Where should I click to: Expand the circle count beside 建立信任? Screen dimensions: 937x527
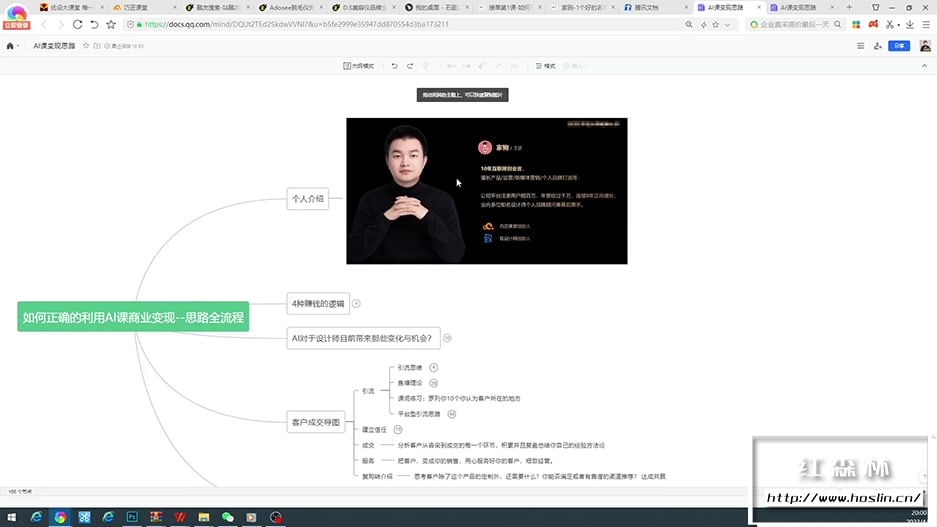pyautogui.click(x=398, y=430)
